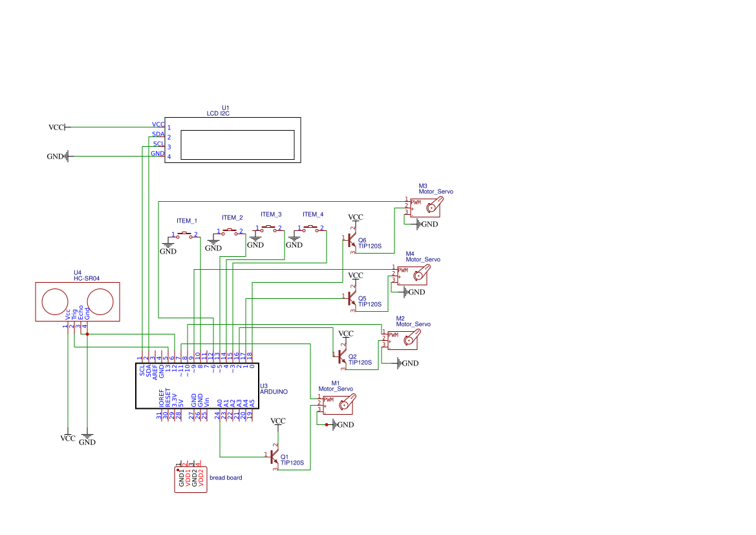Click the "IOREF" pin label on Arduino
The width and height of the screenshot is (756, 535).
point(162,399)
